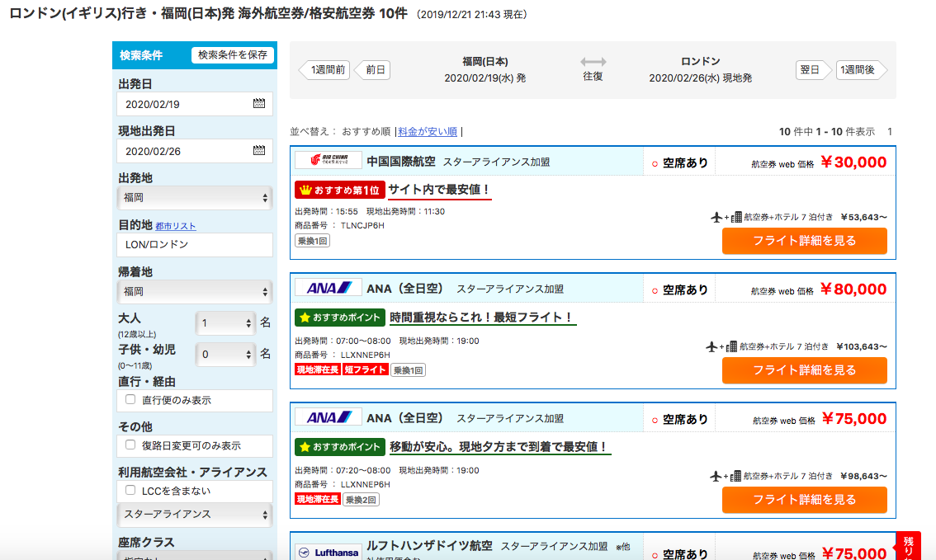Click the 乗換2回 tag
Viewport: 936px width, 560px height.
click(362, 500)
